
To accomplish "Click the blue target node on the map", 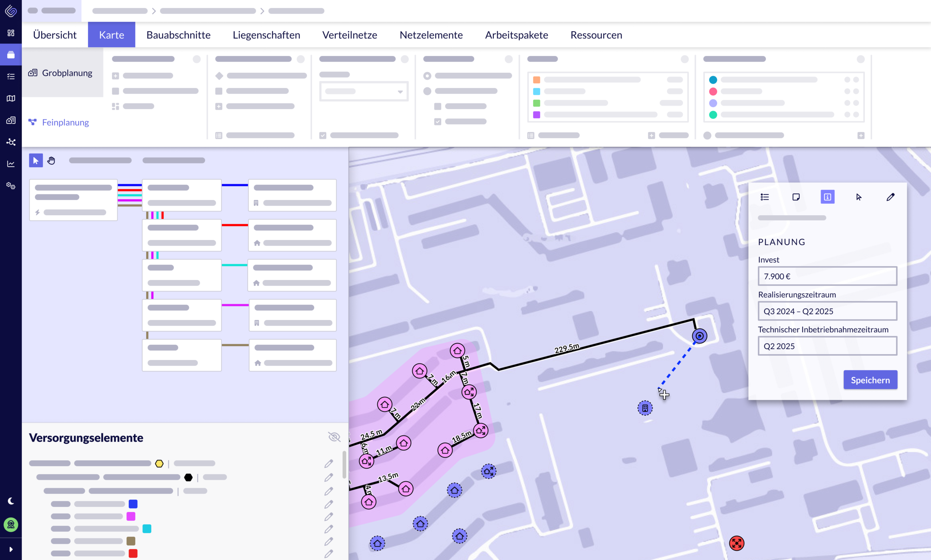I will (x=699, y=336).
